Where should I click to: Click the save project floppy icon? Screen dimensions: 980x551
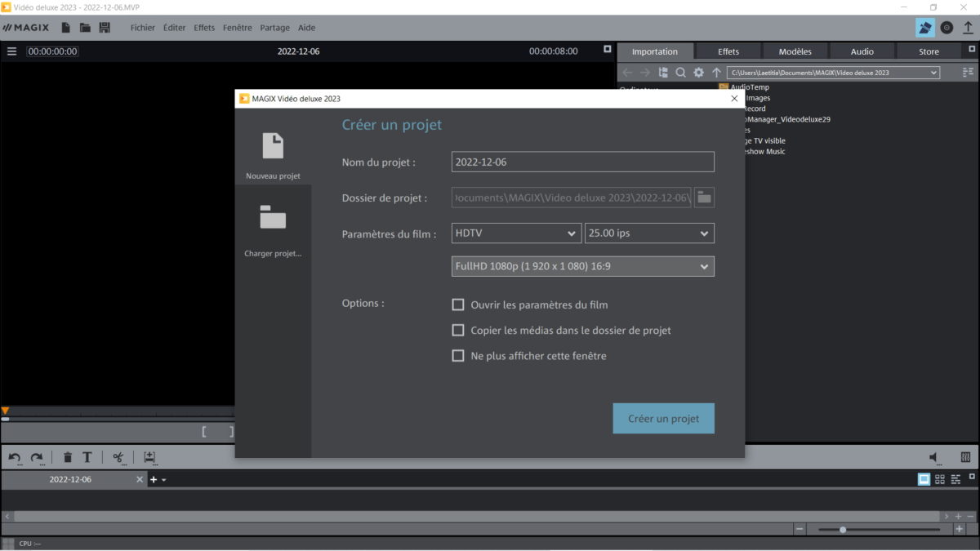coord(105,28)
